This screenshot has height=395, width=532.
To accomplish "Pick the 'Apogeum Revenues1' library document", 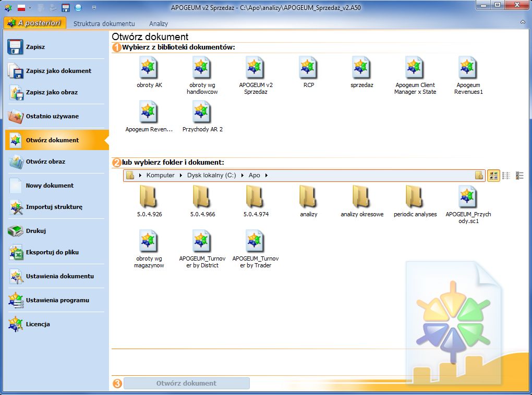I will click(x=468, y=75).
